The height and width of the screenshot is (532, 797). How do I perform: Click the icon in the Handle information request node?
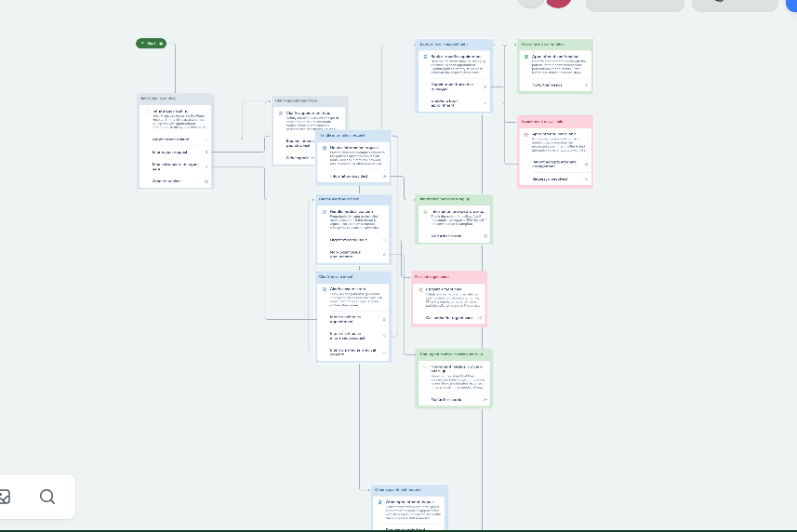[325, 149]
